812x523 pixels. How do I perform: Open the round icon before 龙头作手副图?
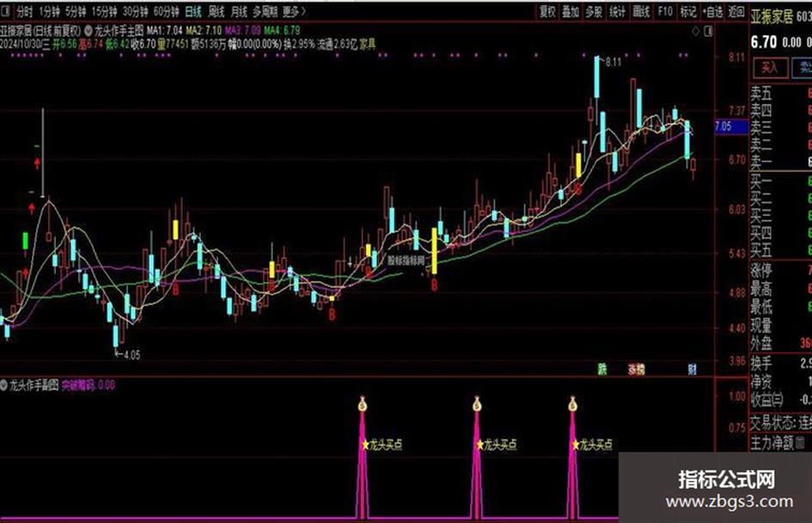(4, 386)
